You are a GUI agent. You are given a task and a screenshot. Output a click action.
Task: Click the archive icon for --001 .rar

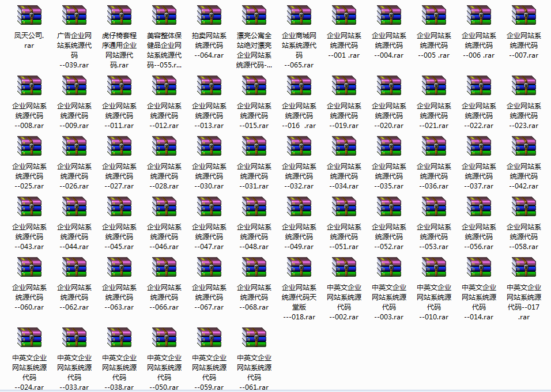click(x=345, y=15)
